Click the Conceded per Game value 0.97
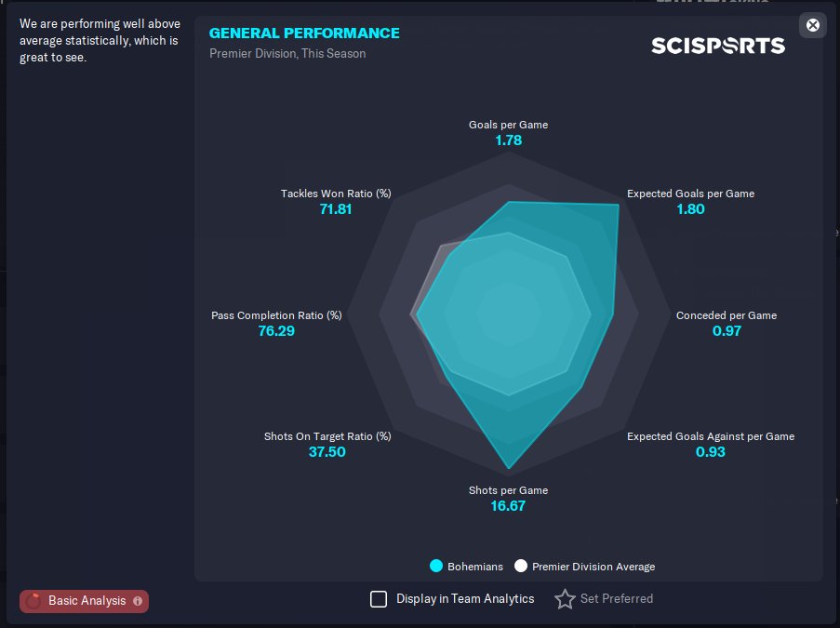This screenshot has width=840, height=628. tap(727, 331)
